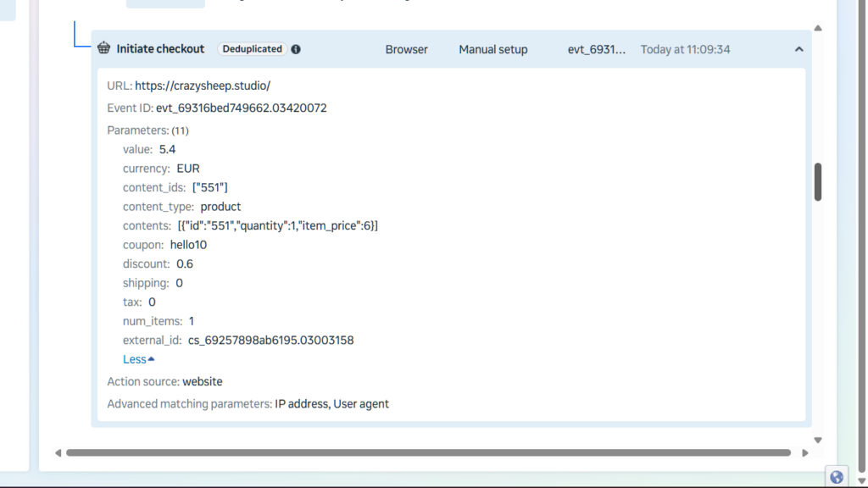Collapse the Initiate checkout event row
Image resolution: width=868 pixels, height=488 pixels.
coord(798,49)
